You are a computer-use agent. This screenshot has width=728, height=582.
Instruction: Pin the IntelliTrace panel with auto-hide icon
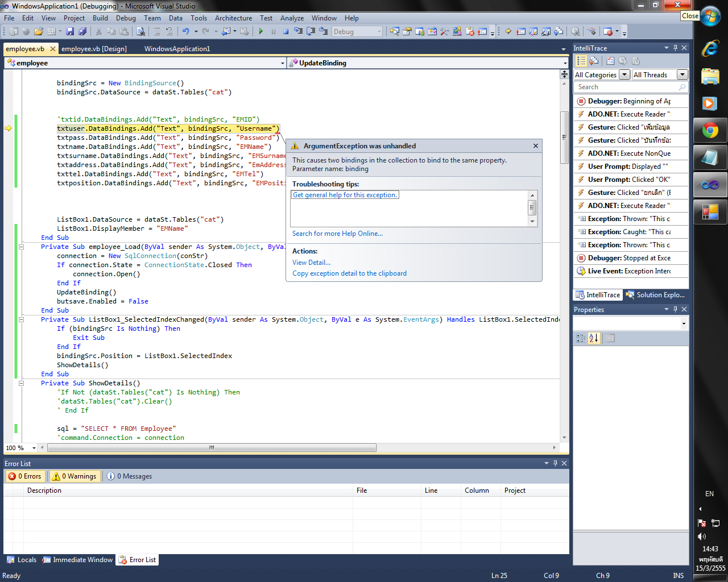675,48
